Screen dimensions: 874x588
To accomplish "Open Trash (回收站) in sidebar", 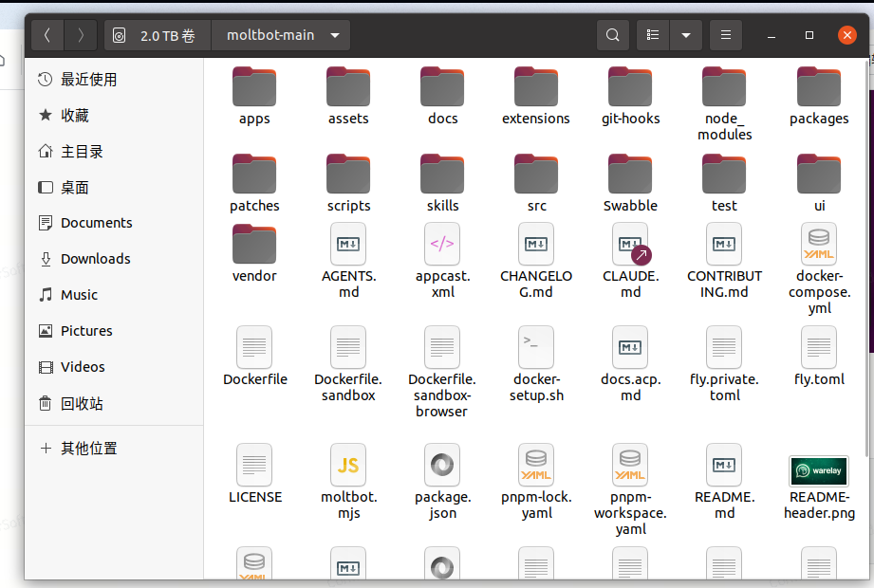I will (x=82, y=403).
